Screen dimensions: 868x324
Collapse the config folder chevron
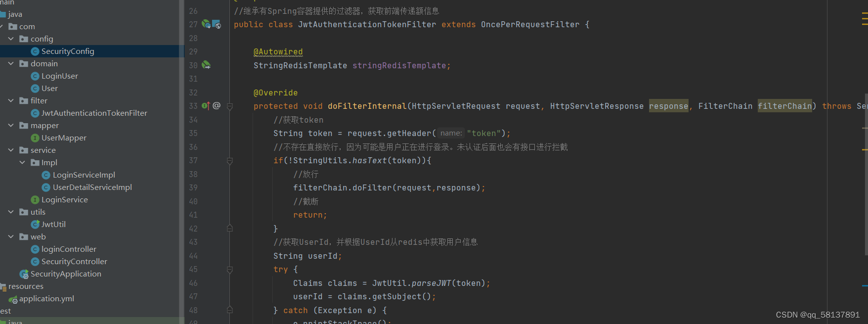coord(11,39)
